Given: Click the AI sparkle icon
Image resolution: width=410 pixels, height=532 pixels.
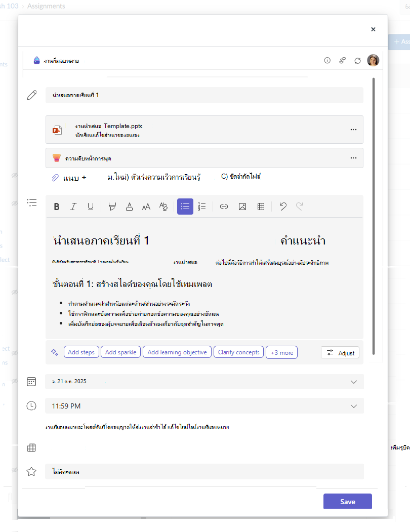Looking at the screenshot, I should tap(55, 352).
